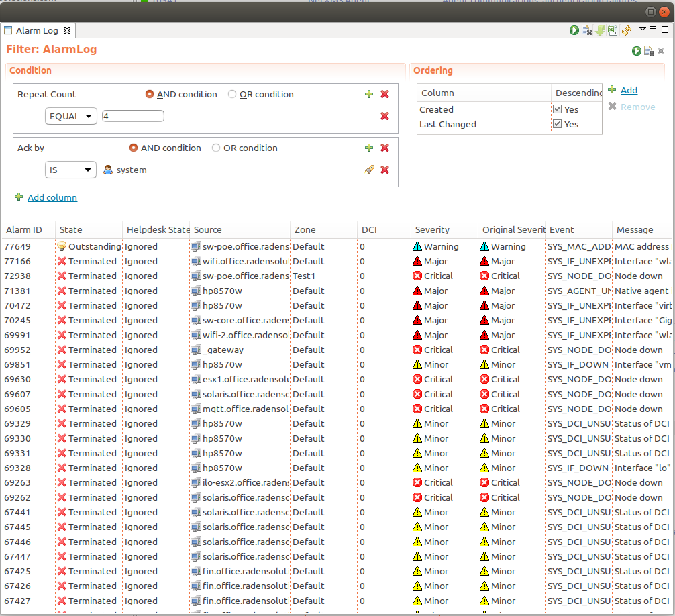The height and width of the screenshot is (616, 675).
Task: Close filter panel with gray X icon
Action: click(x=661, y=51)
